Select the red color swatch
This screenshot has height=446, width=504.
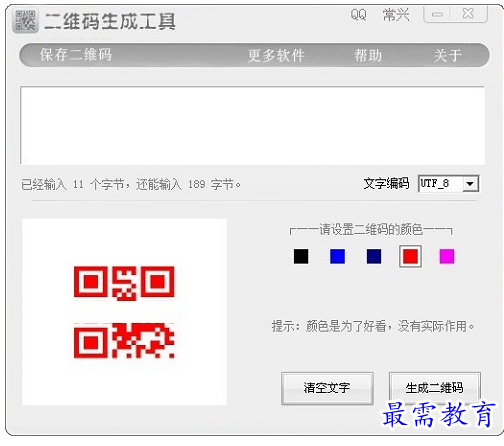(x=410, y=256)
